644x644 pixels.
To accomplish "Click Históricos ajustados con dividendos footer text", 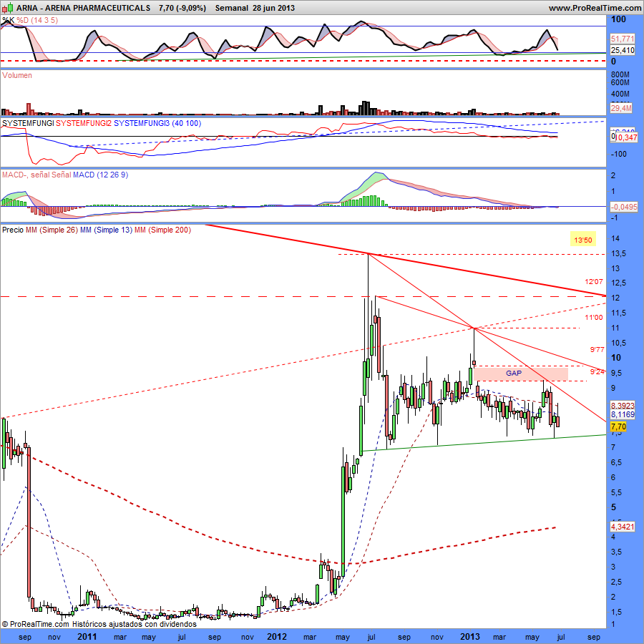I will coord(135,624).
